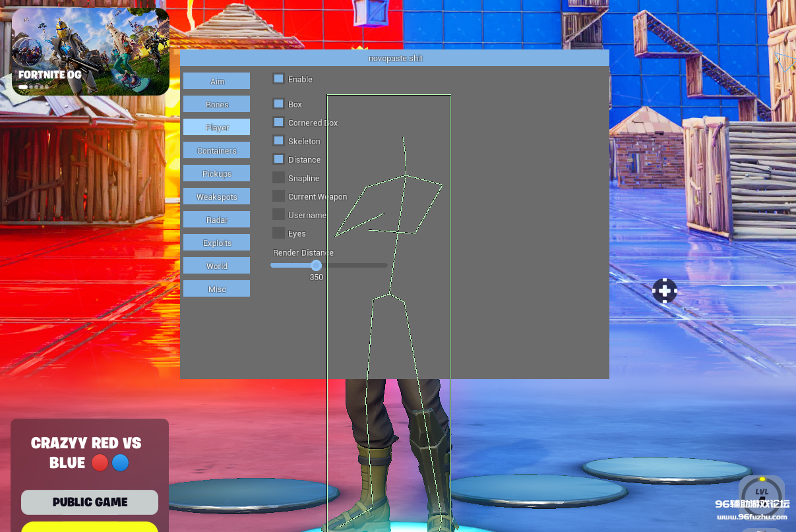
Task: Select the Player tab
Action: pos(216,127)
